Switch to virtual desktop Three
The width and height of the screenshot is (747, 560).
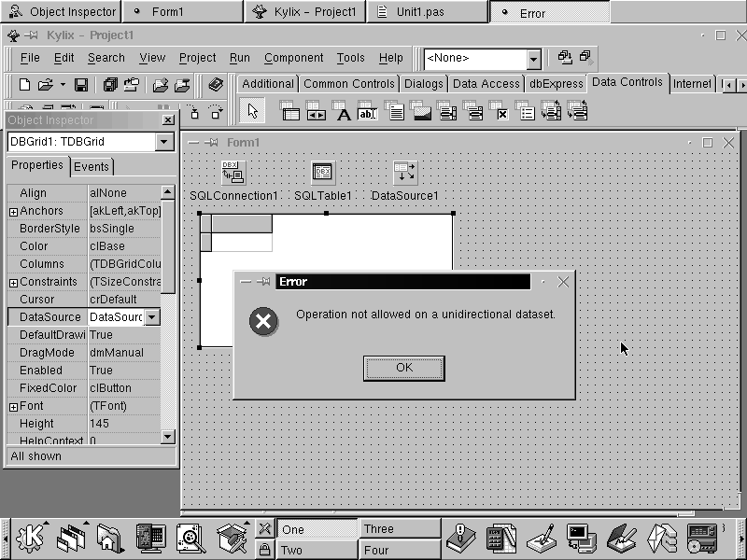[x=400, y=529]
